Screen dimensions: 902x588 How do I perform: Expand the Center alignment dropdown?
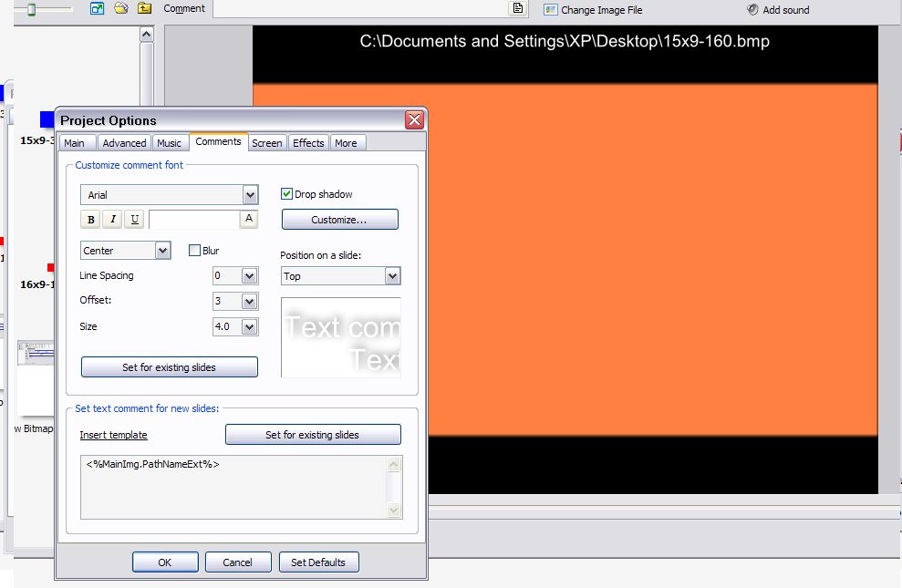tap(162, 251)
